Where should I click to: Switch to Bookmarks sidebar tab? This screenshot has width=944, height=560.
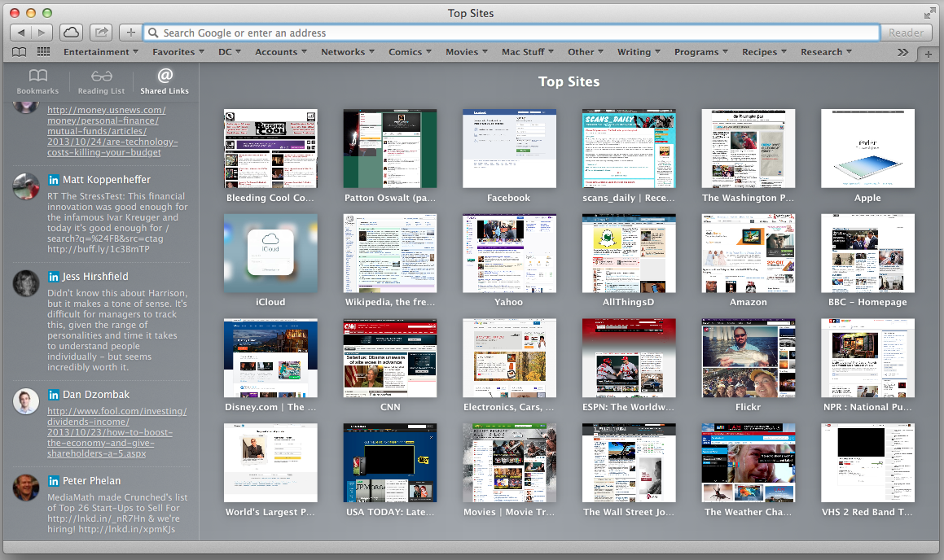point(38,81)
